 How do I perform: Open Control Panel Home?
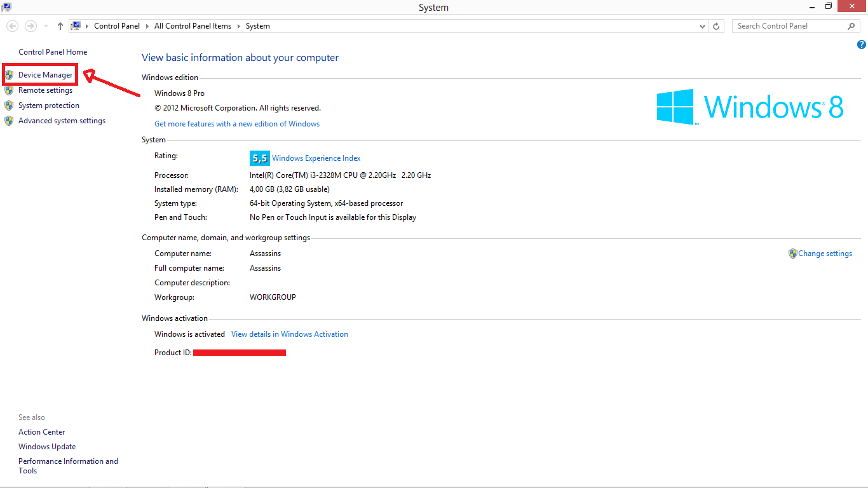point(53,52)
